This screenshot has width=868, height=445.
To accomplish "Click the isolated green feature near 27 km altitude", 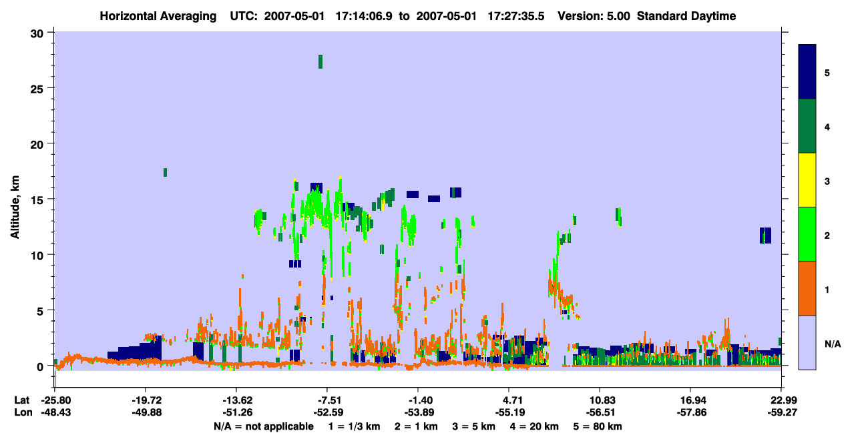I will click(320, 61).
